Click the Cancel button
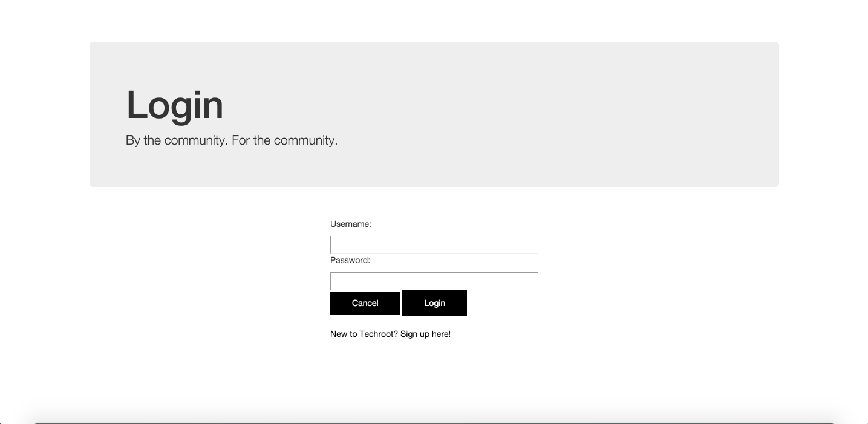This screenshot has height=424, width=868. click(365, 303)
